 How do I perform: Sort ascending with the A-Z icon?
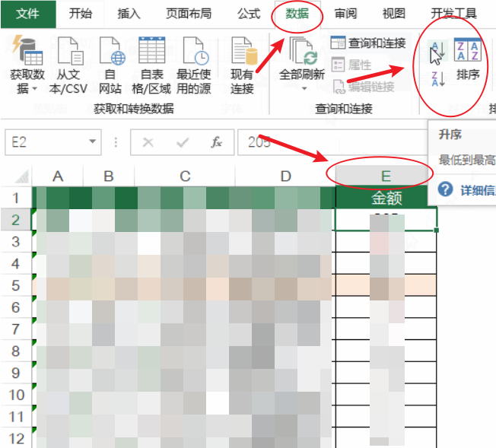tap(438, 51)
